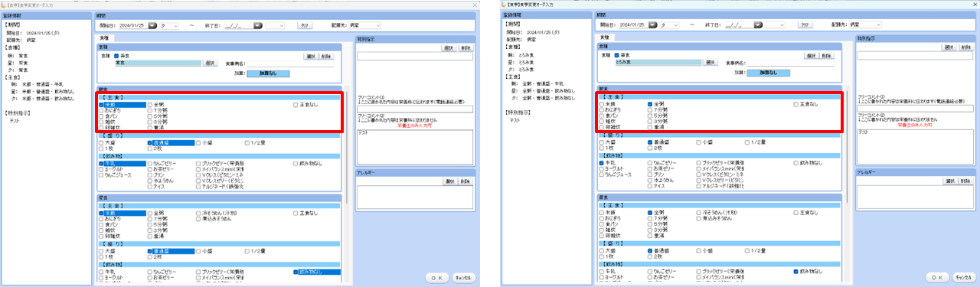Select 食種 tab in right window
This screenshot has width=980, height=287.
pyautogui.click(x=604, y=38)
